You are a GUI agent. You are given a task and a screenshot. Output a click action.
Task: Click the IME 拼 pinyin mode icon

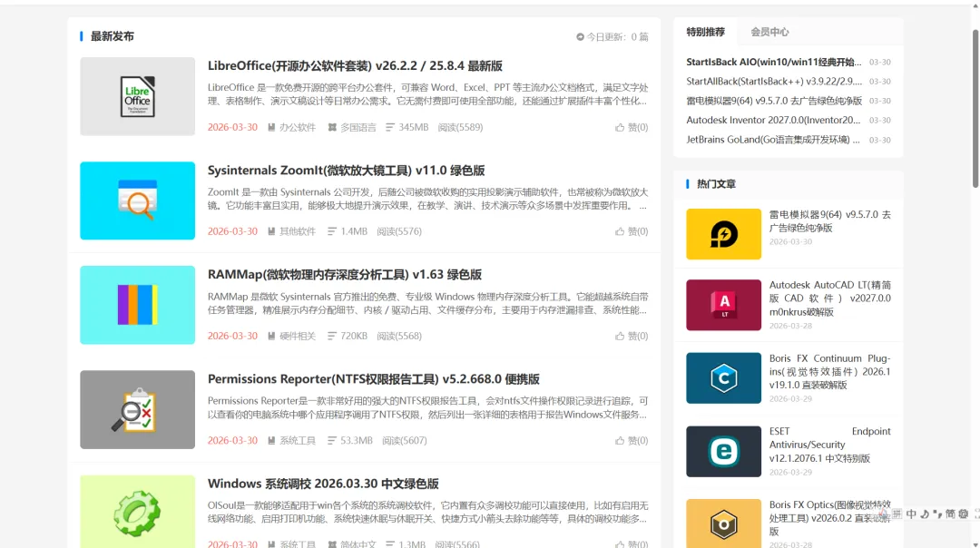[897, 514]
